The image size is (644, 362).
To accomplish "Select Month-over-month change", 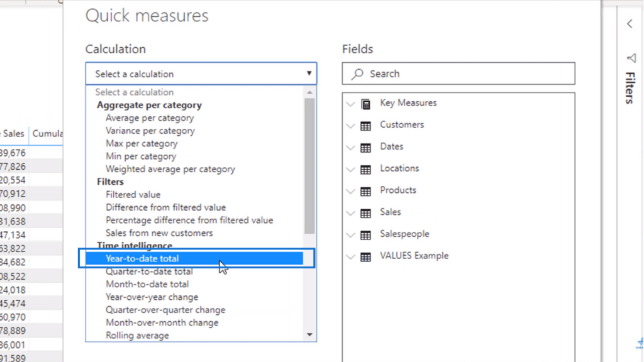I will point(162,322).
